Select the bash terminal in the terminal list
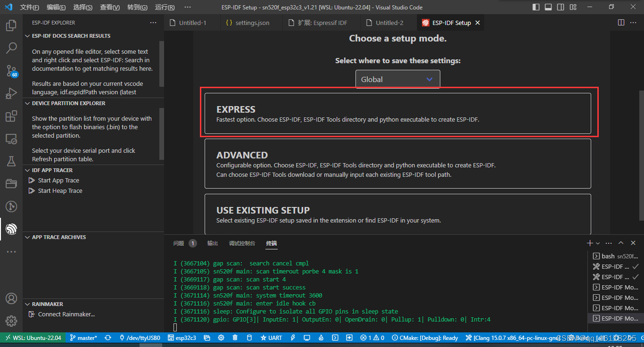The height and width of the screenshot is (347, 644). pyautogui.click(x=615, y=256)
